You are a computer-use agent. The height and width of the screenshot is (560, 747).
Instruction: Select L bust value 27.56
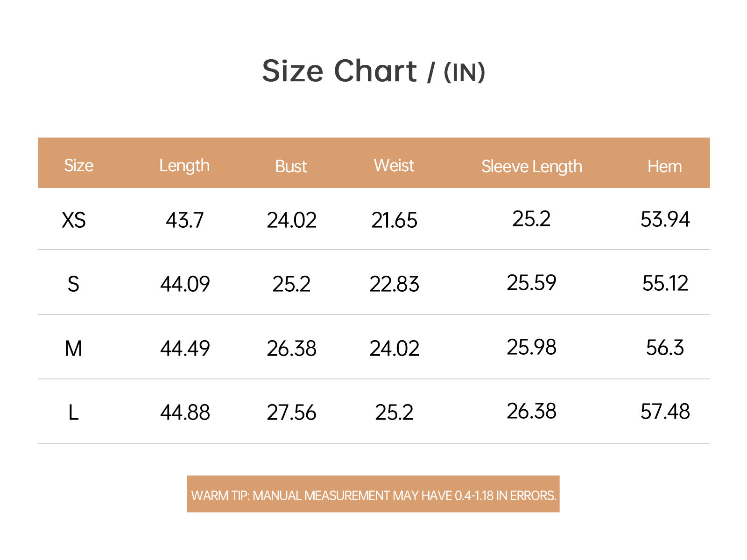(291, 413)
